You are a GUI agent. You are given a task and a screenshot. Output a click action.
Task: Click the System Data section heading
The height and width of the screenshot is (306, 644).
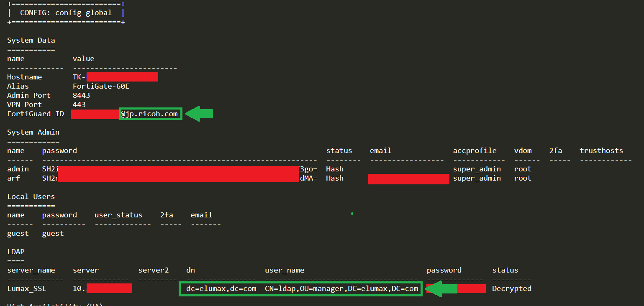point(31,41)
